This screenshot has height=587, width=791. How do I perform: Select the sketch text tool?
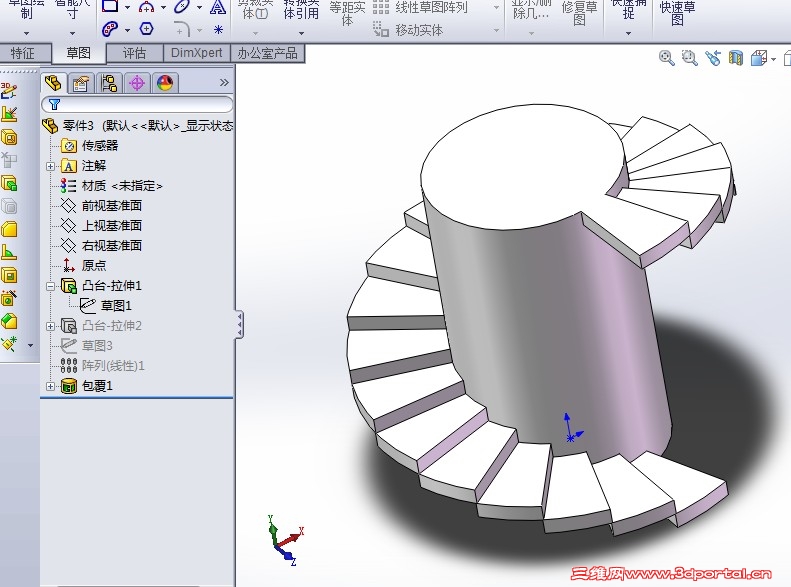pos(217,7)
